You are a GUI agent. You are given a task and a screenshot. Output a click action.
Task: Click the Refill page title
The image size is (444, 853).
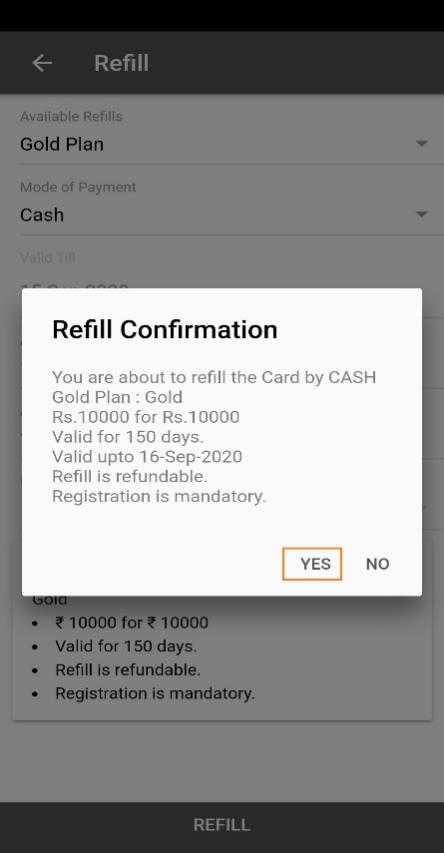point(121,63)
